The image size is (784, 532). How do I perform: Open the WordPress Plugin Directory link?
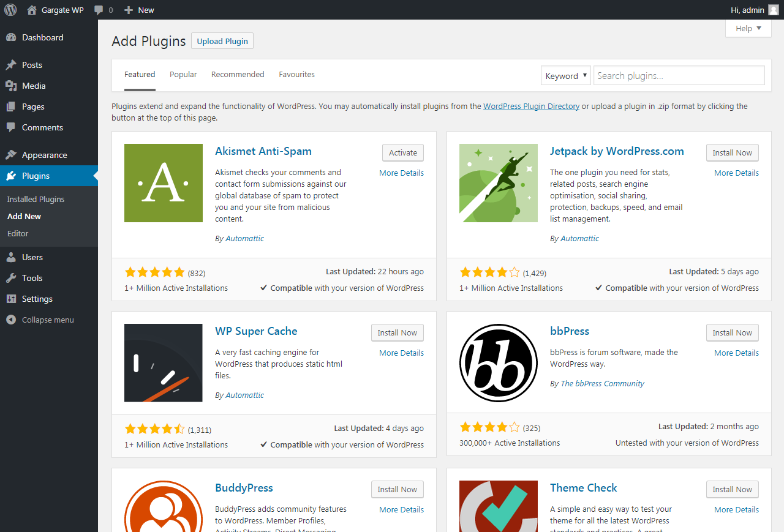click(x=531, y=107)
